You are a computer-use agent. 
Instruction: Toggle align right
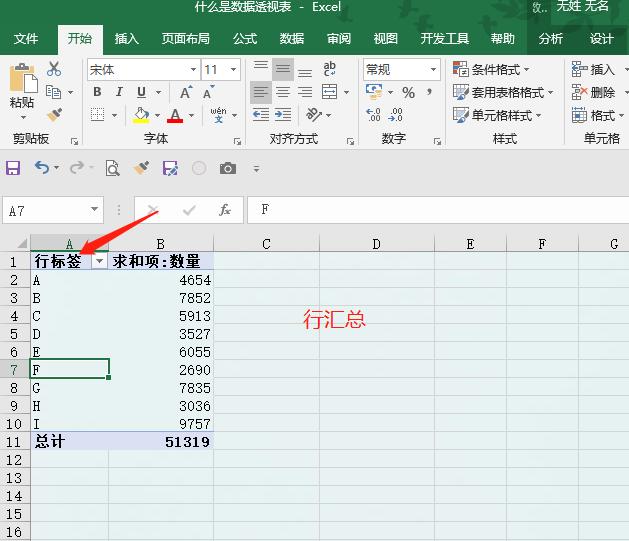pos(305,92)
